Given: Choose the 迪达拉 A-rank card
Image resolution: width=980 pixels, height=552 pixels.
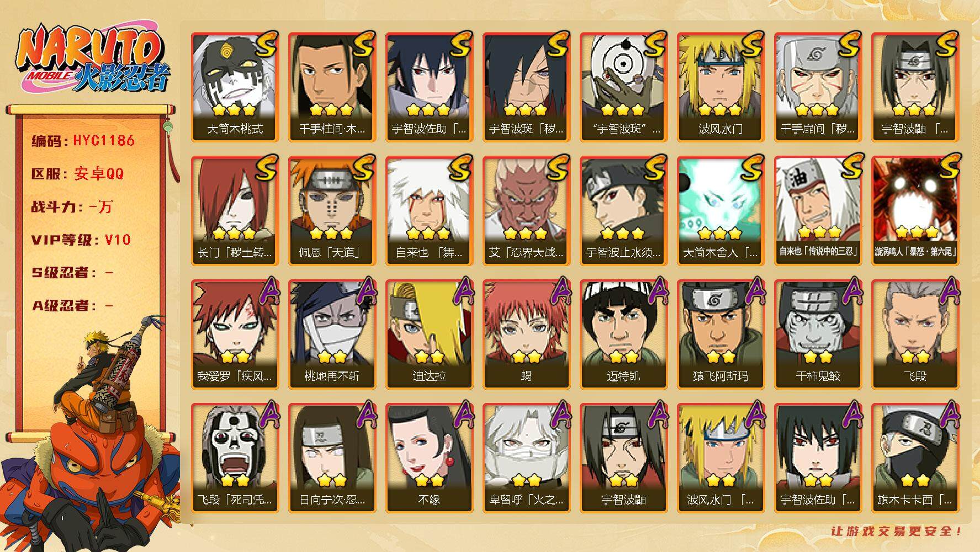Looking at the screenshot, I should point(429,334).
